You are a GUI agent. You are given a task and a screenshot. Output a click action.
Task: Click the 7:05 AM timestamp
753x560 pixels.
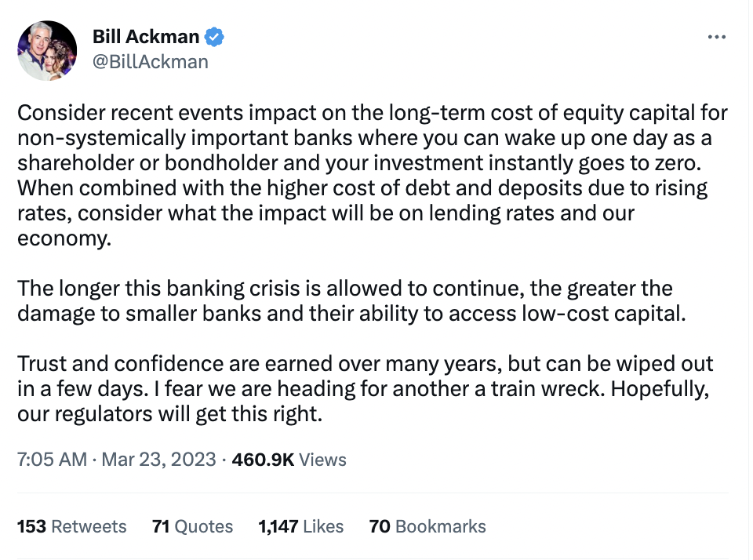(x=52, y=459)
